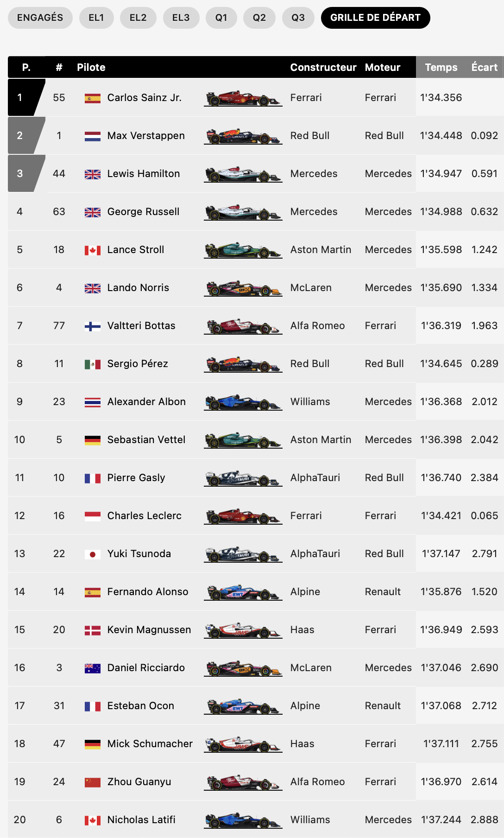Click the Japanese flag beside Yuki Tsunoda
This screenshot has width=504, height=838.
click(93, 554)
